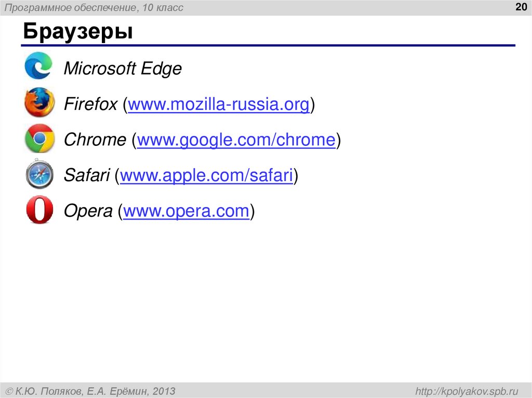Select the "Microsoft Edge" text label

(x=123, y=68)
